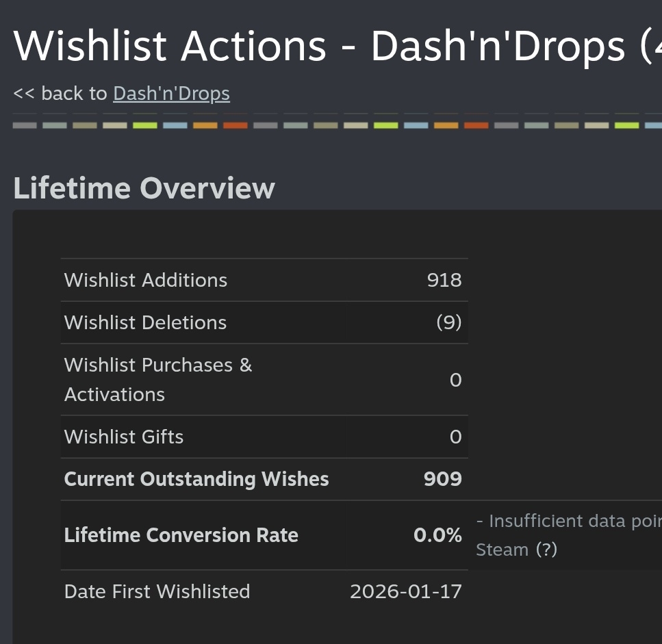The height and width of the screenshot is (644, 662).
Task: Click the 909 outstanding wishes value
Action: [x=443, y=479]
